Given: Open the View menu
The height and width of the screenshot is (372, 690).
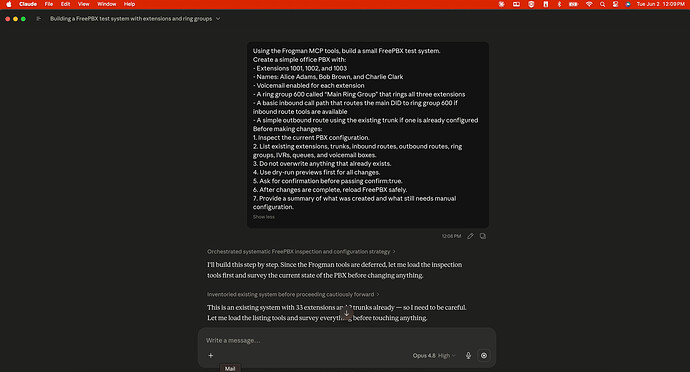Looking at the screenshot, I should [x=84, y=4].
